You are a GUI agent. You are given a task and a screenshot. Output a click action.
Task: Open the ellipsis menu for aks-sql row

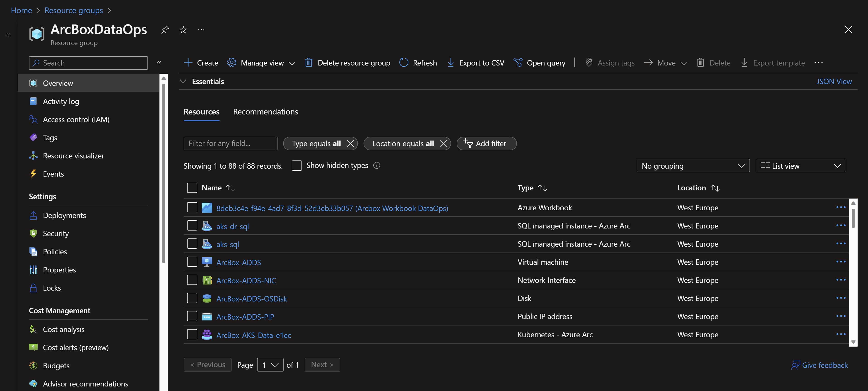click(x=841, y=244)
